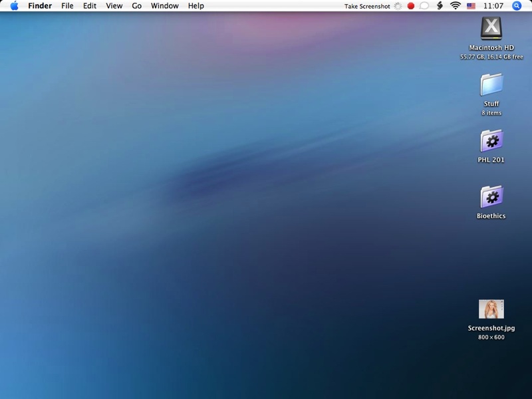Viewport: 532px width, 399px height.
Task: Click the red record icon in menu bar
Action: 411,6
